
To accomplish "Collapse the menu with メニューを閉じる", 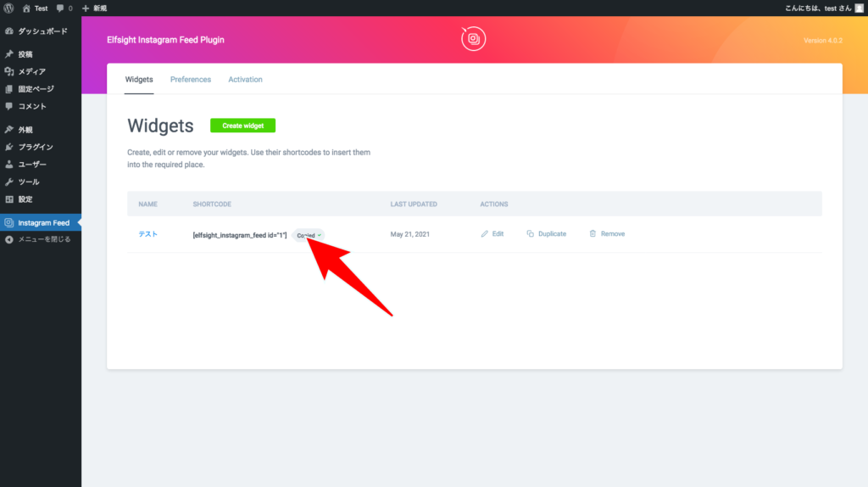I will click(44, 239).
